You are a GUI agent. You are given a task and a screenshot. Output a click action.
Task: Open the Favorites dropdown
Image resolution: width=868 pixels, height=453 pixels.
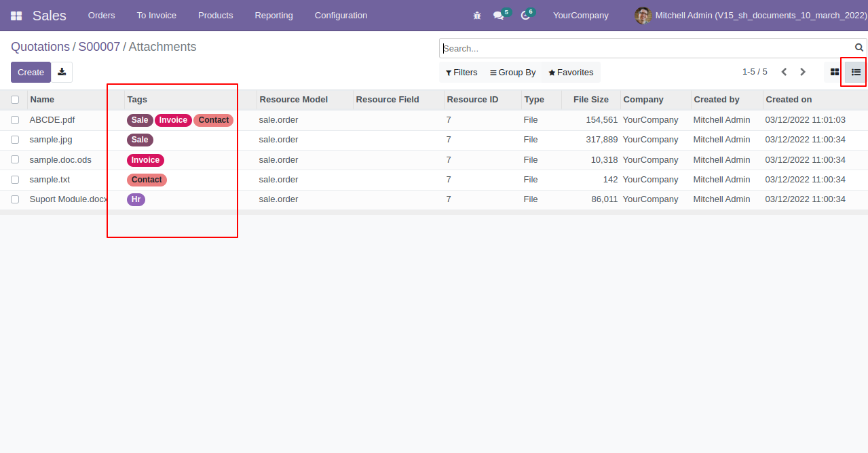(x=571, y=73)
